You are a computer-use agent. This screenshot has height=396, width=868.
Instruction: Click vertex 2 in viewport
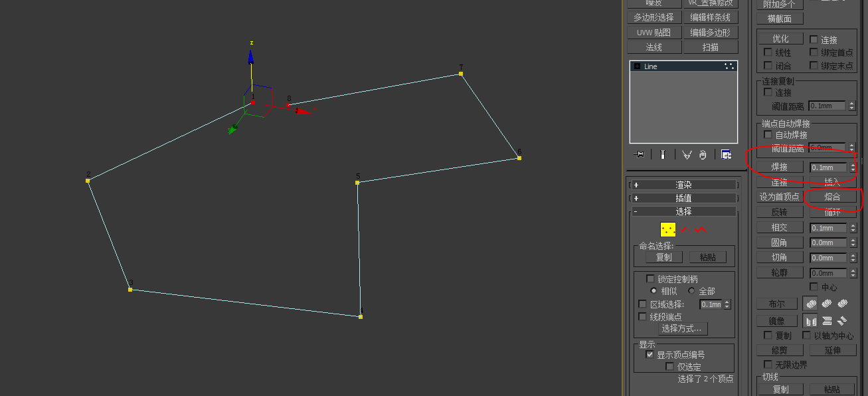(x=88, y=180)
